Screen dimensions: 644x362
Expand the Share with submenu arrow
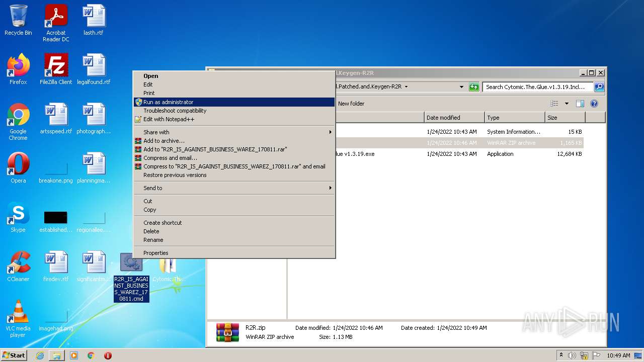tap(331, 132)
